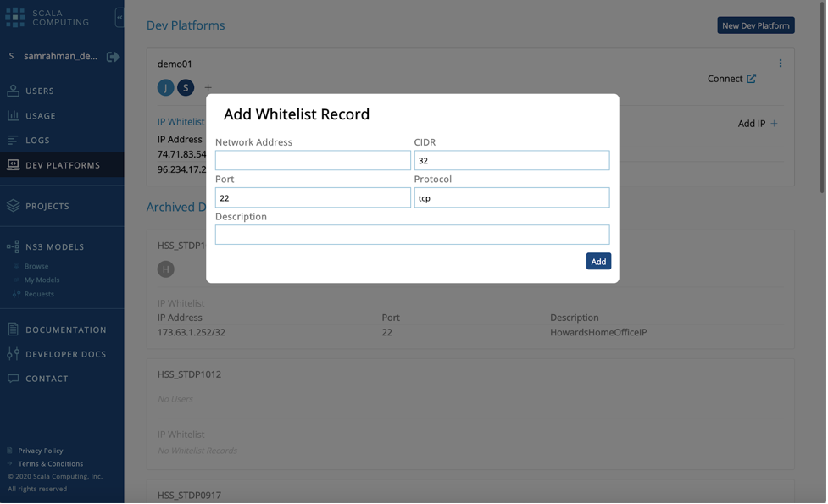Click into the Description text field

412,235
